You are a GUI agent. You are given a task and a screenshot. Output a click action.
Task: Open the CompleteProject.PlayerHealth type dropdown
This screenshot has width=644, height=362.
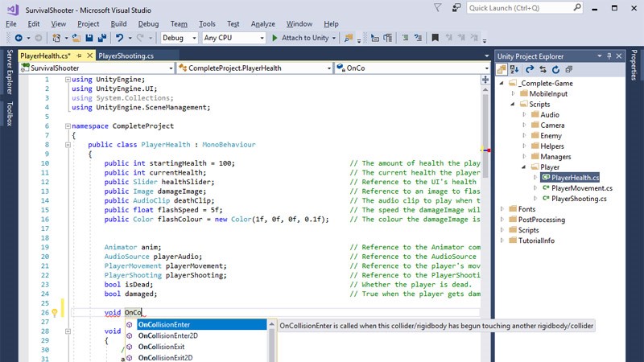pyautogui.click(x=254, y=68)
